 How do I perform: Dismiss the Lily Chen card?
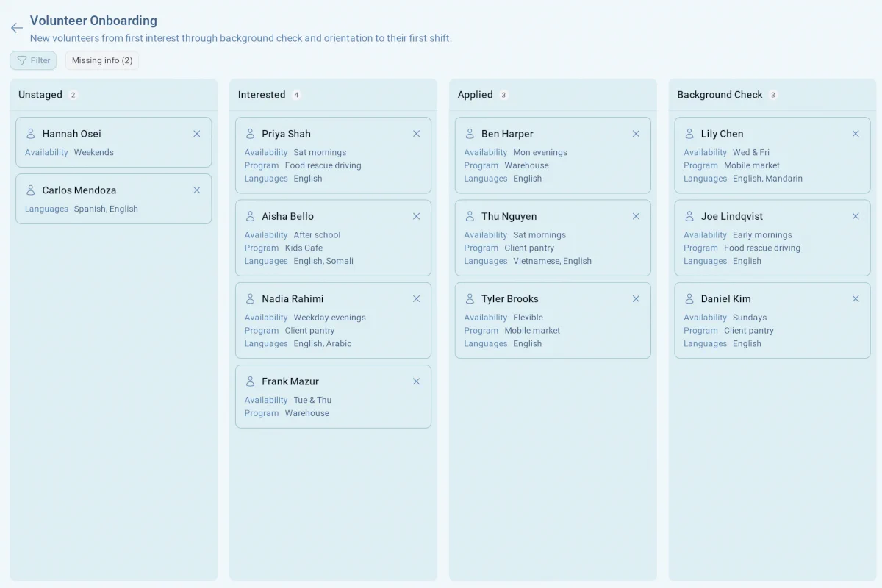(856, 134)
